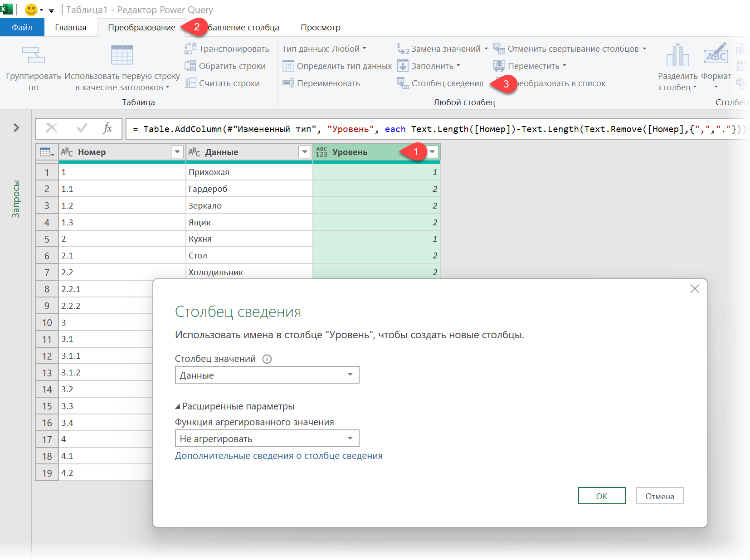Viewport: 750px width, 560px height.
Task: Click the Detect Data Type icon
Action: pos(288,66)
